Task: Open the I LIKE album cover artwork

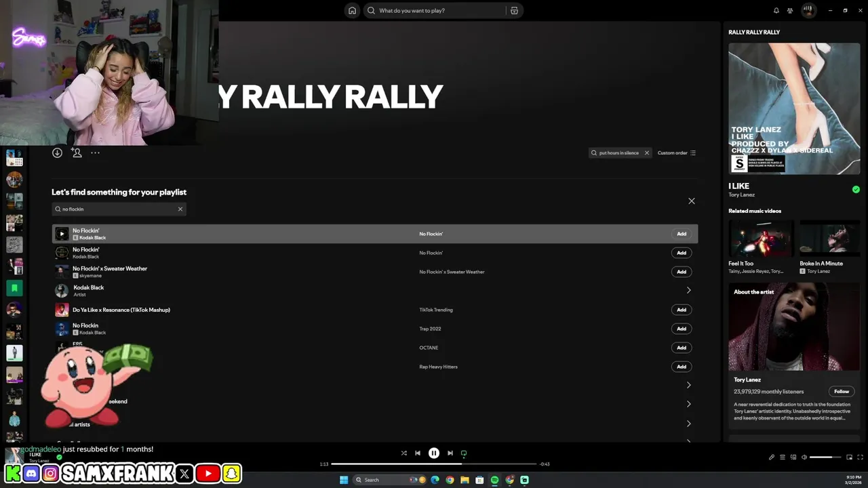Action: (794, 109)
